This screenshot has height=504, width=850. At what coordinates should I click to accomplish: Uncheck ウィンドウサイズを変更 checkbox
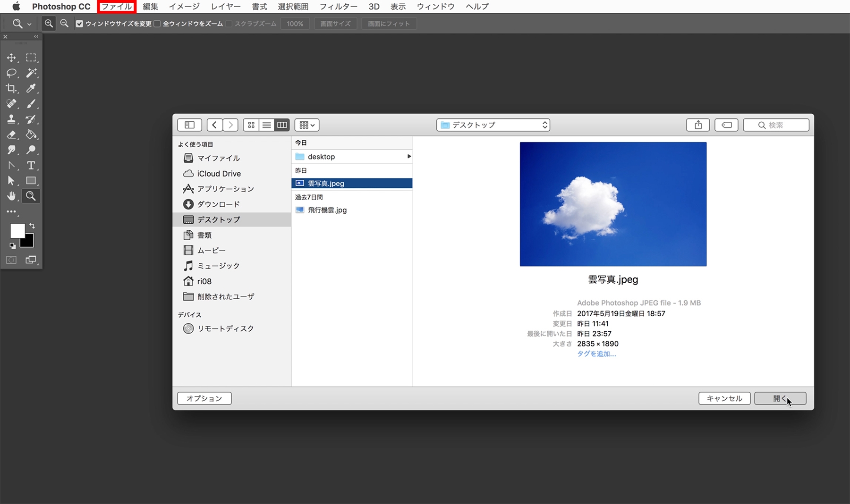(x=79, y=24)
